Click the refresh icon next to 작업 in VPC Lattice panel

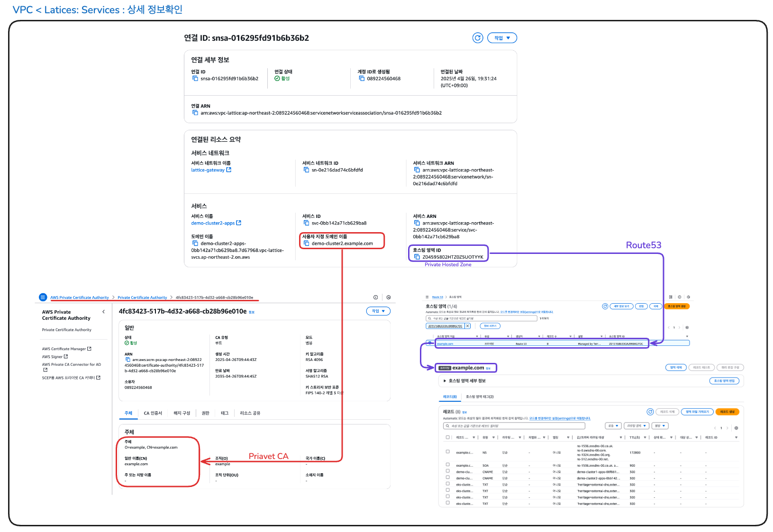[478, 38]
